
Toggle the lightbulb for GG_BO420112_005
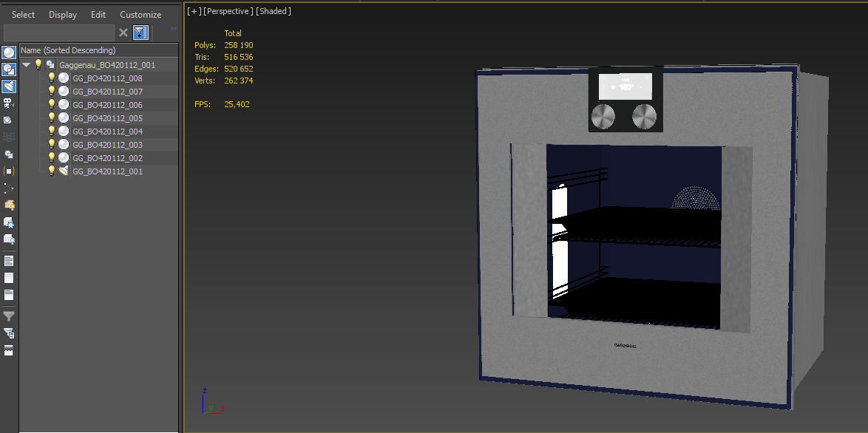(x=52, y=117)
